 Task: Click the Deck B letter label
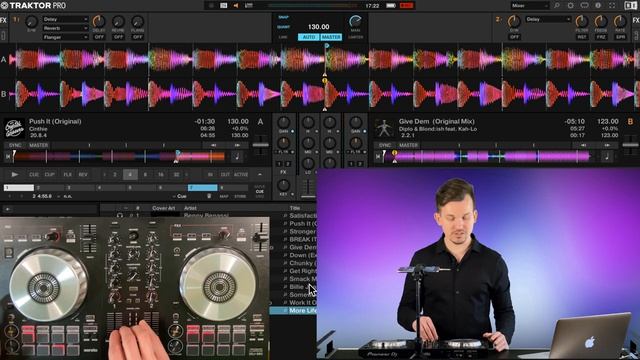630,122
